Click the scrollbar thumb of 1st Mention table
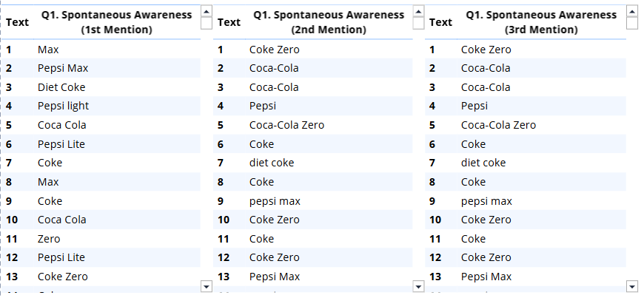 click(x=206, y=23)
